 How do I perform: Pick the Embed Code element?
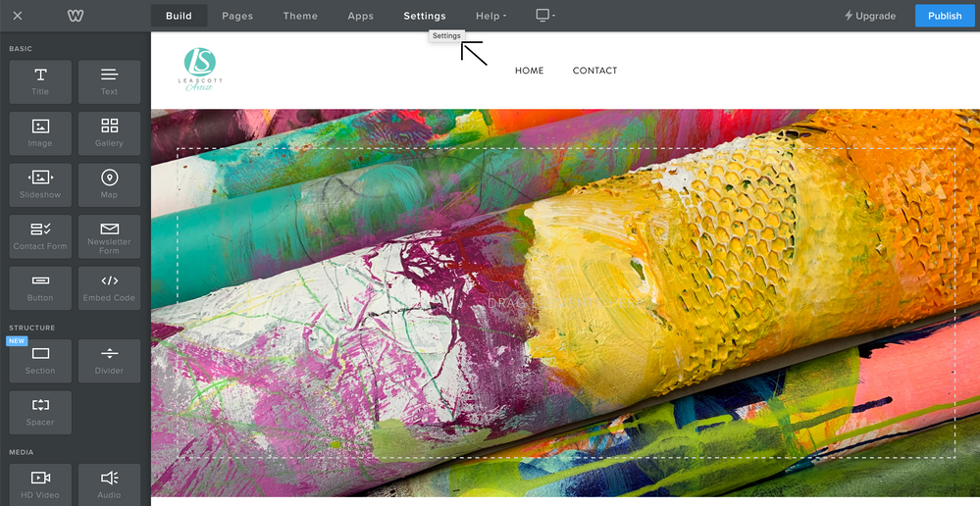click(x=109, y=287)
